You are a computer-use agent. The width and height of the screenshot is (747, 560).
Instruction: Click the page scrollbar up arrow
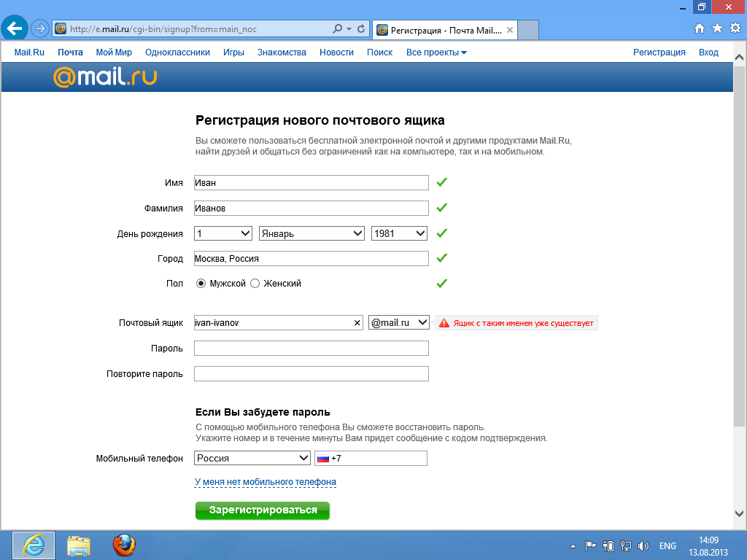(739, 58)
